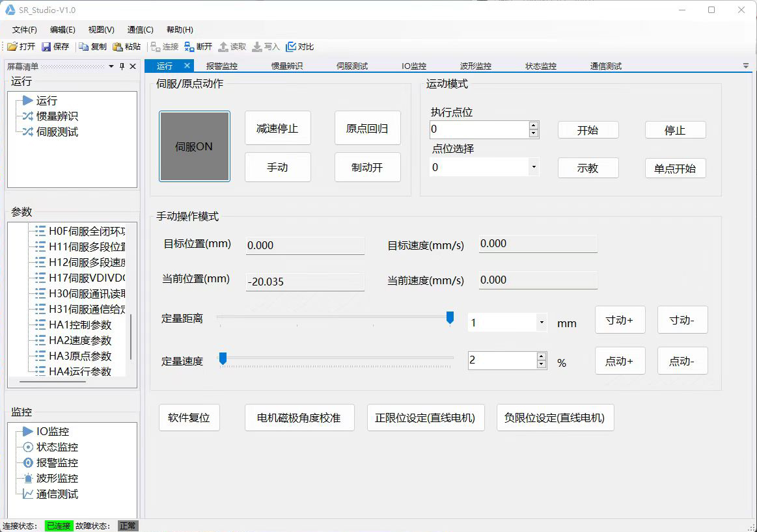Click the 保存 (Save) disk icon
This screenshot has height=532, width=757.
[x=46, y=47]
